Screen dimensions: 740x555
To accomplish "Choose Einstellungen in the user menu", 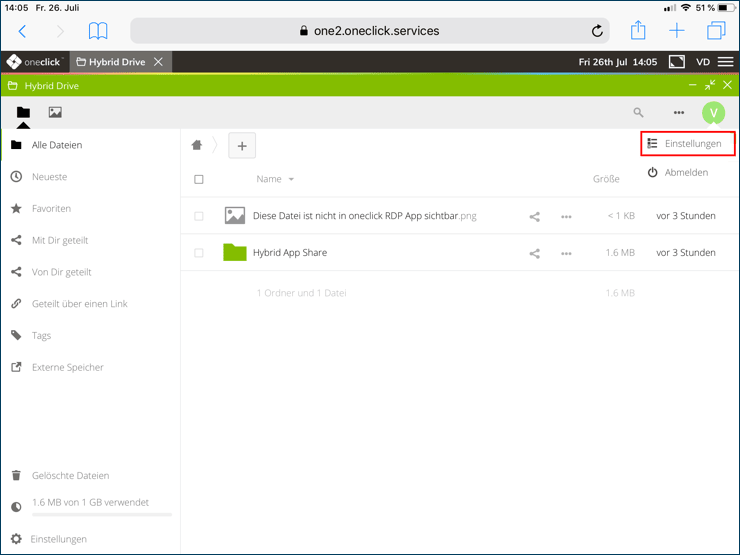I will (688, 144).
